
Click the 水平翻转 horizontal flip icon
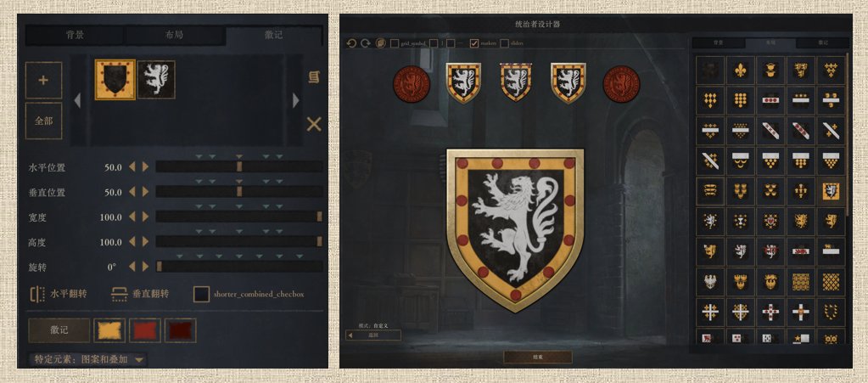tap(37, 294)
